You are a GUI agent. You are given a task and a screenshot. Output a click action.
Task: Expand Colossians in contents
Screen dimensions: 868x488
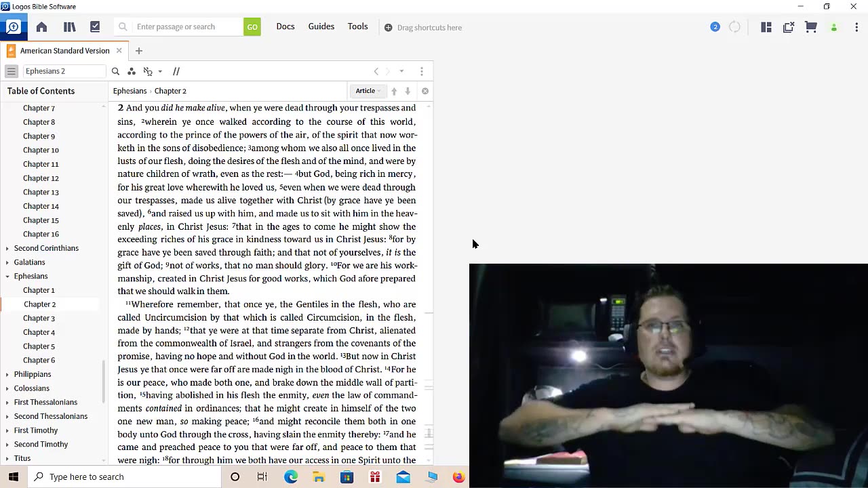(7, 388)
